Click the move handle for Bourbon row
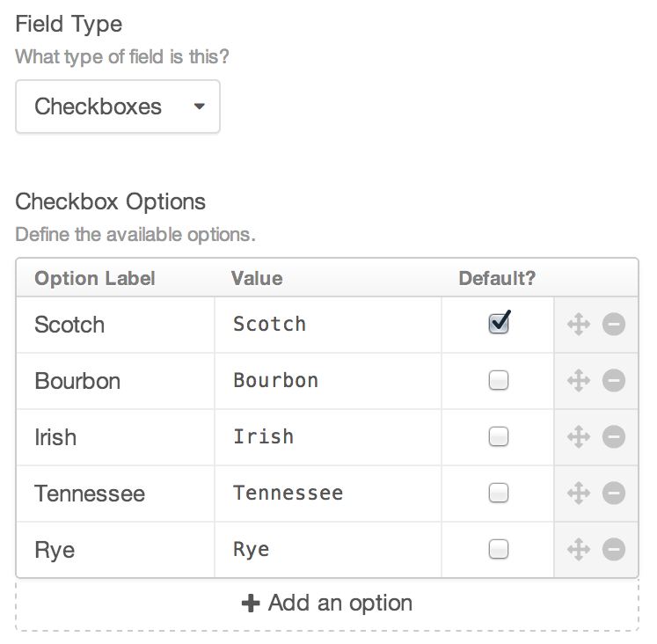This screenshot has width=657, height=644. point(578,381)
